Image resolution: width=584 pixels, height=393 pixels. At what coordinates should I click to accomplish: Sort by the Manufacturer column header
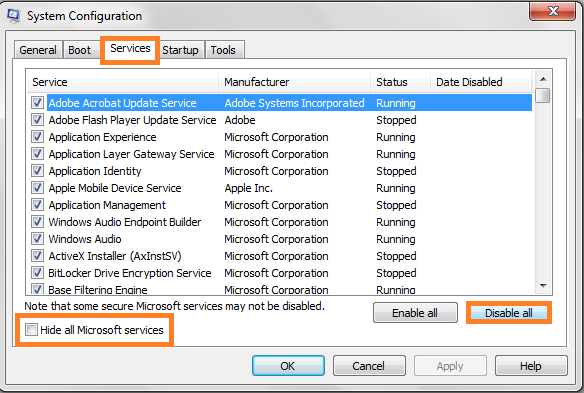click(x=295, y=82)
